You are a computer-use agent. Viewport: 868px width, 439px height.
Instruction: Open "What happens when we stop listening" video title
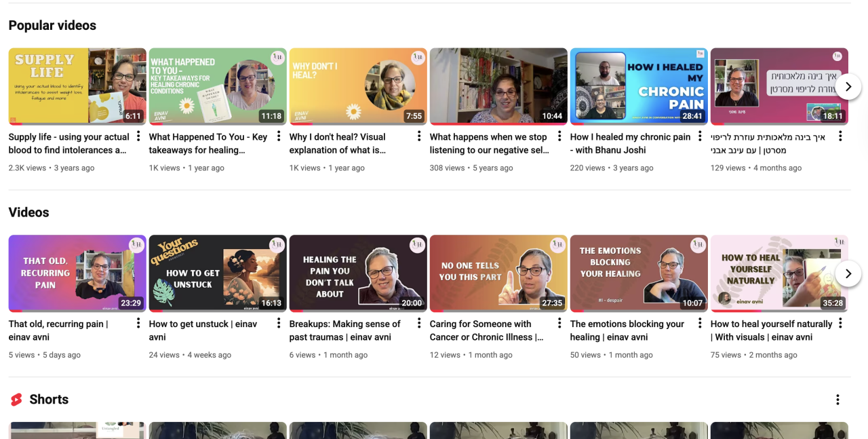(x=489, y=143)
